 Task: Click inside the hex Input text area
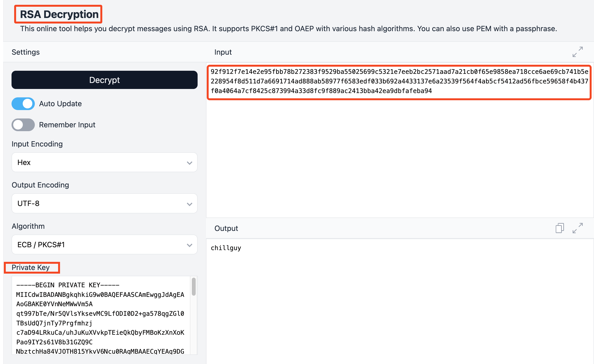[399, 81]
